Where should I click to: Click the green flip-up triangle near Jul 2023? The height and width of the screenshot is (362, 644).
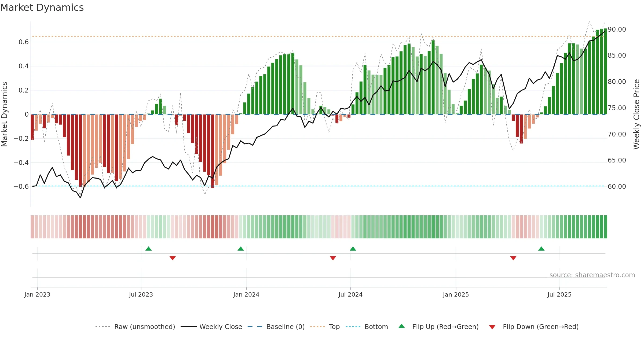[148, 249]
